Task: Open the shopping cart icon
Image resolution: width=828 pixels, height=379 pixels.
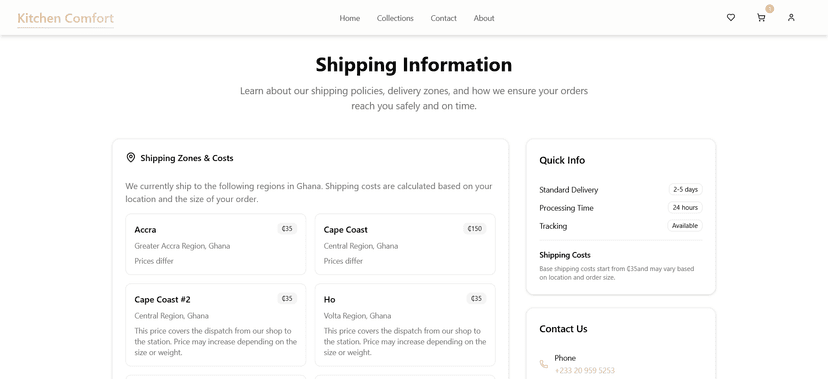Action: pos(761,18)
